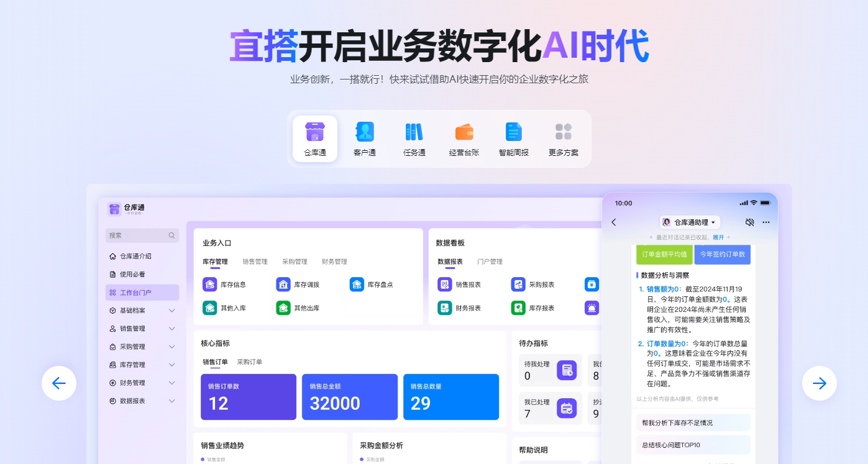Click the 待我处理 task icon

[x=567, y=370]
